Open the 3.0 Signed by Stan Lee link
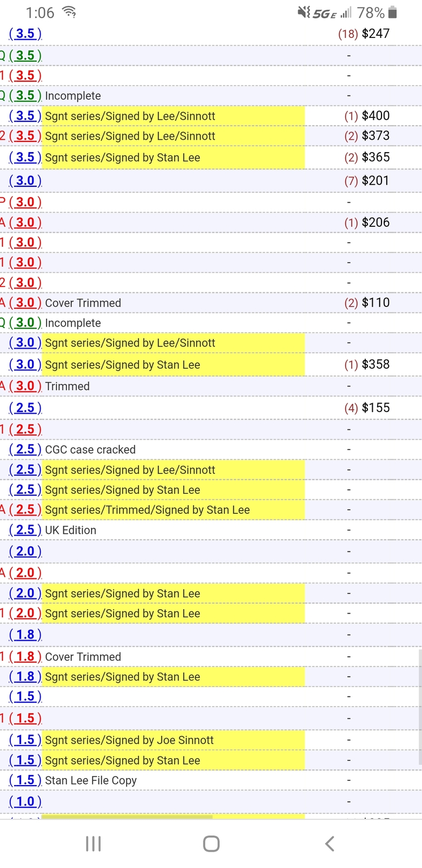The height and width of the screenshot is (868, 422). pos(25,365)
